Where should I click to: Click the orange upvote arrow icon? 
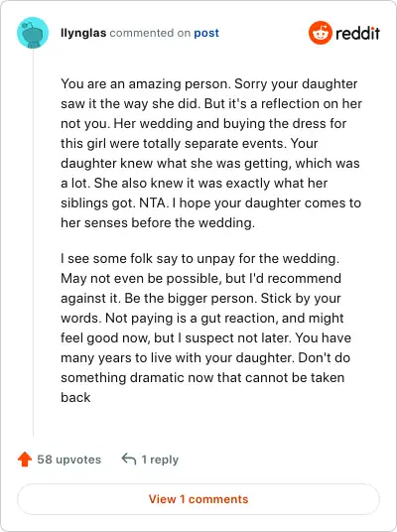tap(25, 460)
